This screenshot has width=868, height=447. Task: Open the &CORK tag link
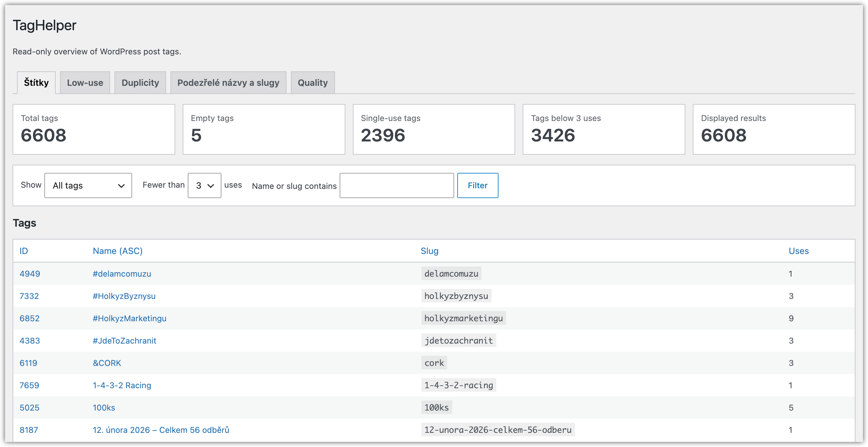(107, 363)
